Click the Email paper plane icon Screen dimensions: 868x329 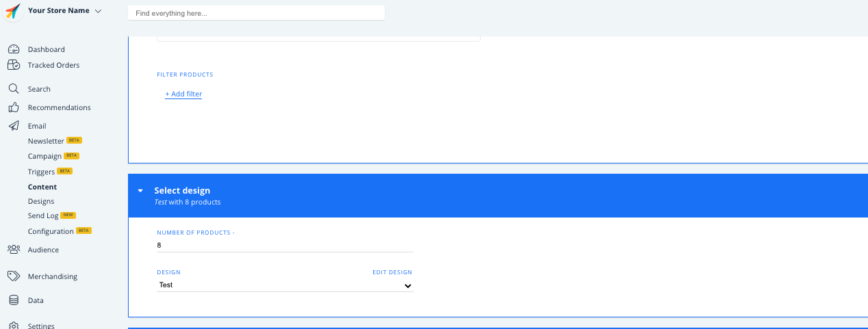tap(13, 126)
